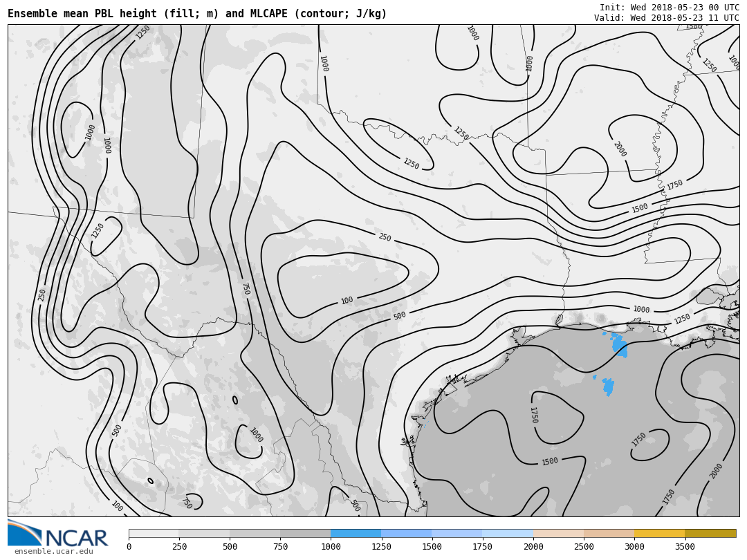The image size is (747, 560).
Task: Click the 'Valid: Wed 2018-05-23 11 UTC' text
Action: pos(667,17)
